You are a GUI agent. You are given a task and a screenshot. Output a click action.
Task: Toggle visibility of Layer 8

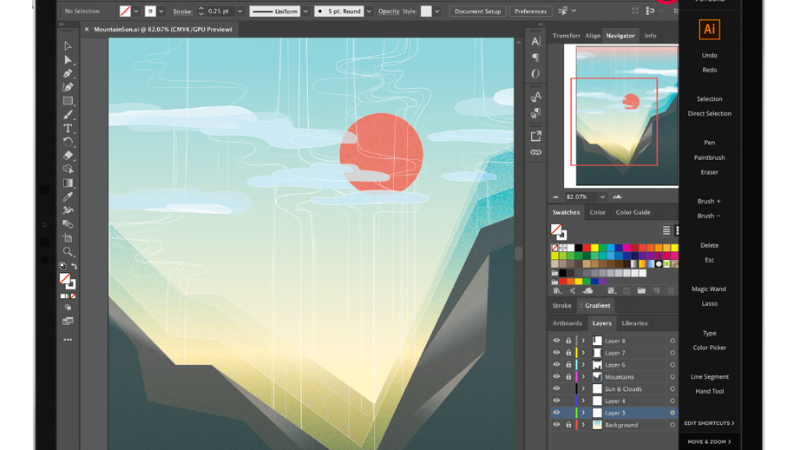point(557,341)
